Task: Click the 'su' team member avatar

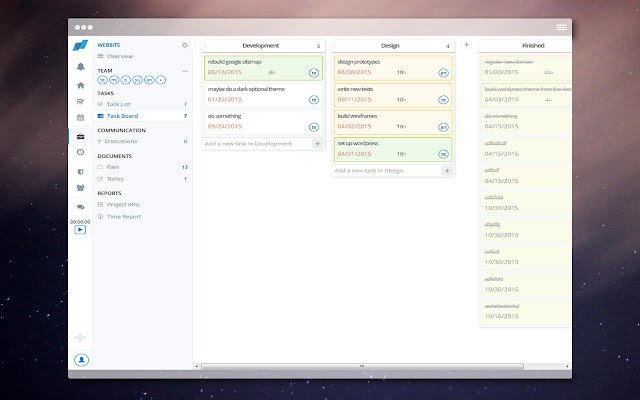Action: [x=138, y=80]
